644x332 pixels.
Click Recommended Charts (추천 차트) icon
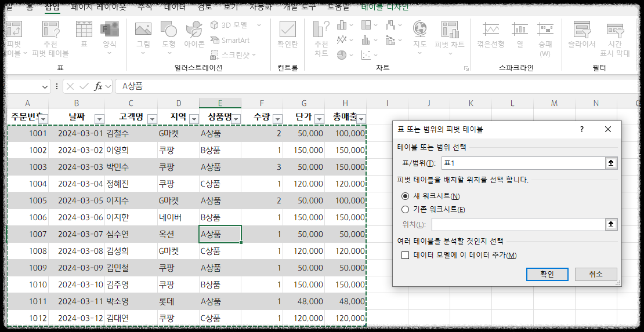coord(321,30)
